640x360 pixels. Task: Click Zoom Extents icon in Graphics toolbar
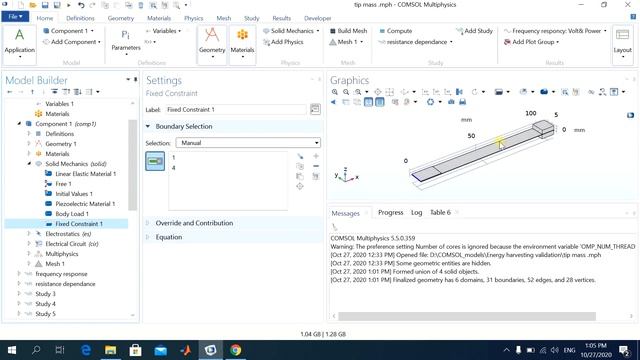[x=378, y=92]
